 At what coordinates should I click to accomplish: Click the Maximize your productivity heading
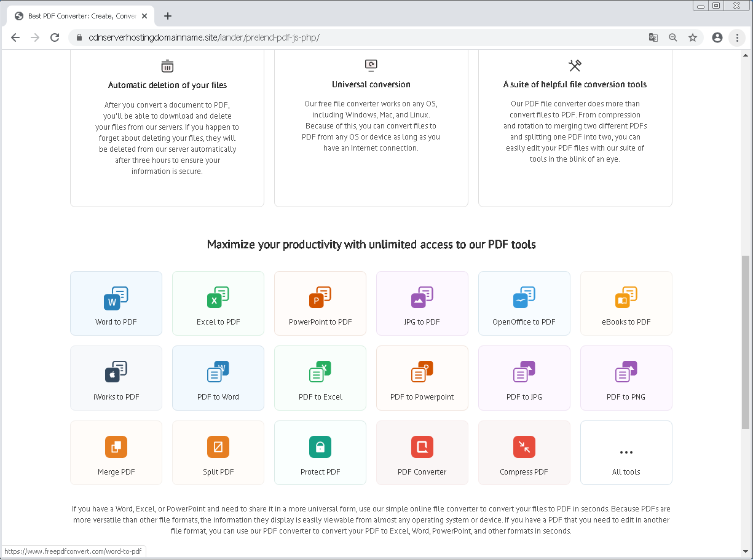(371, 245)
